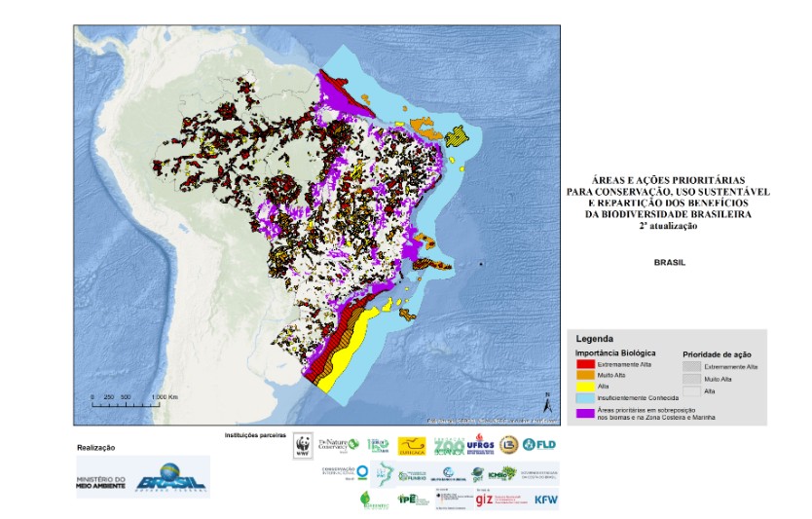Open the FLD partner logo
Image resolution: width=812 pixels, height=519 pixels.
(539, 444)
